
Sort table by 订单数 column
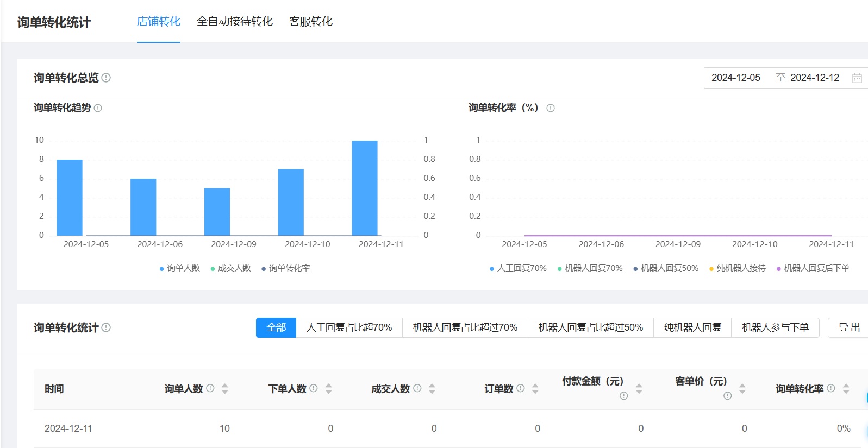pos(535,389)
